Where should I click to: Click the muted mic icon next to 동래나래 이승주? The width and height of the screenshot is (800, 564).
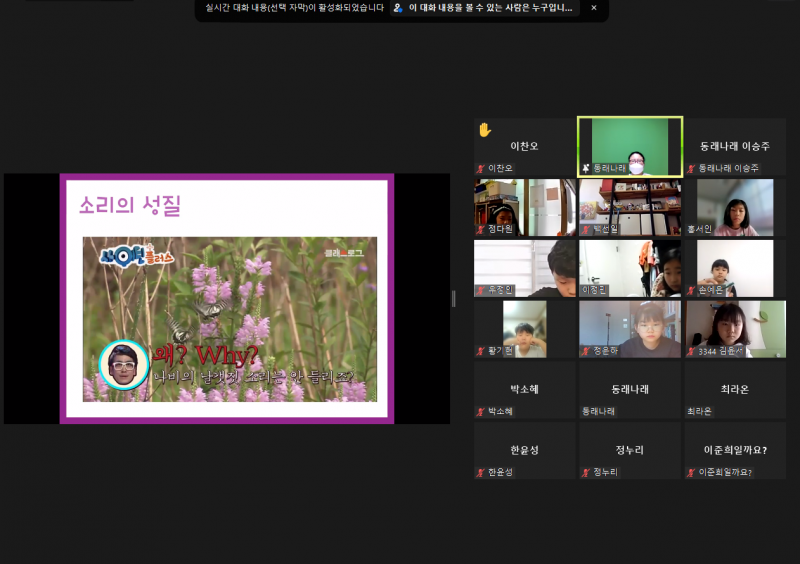pos(691,168)
